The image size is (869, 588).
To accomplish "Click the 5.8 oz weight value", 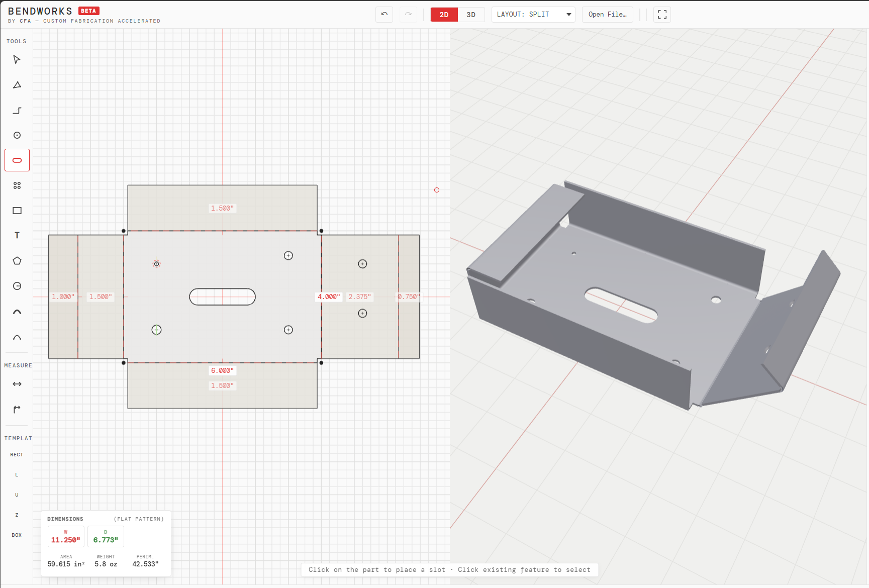I will 106,564.
